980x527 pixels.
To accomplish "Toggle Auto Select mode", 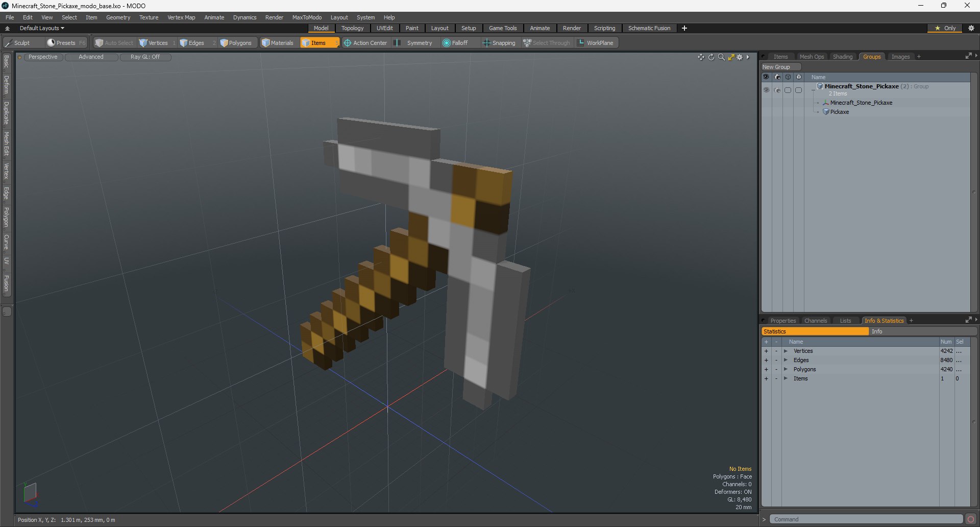I will [114, 43].
